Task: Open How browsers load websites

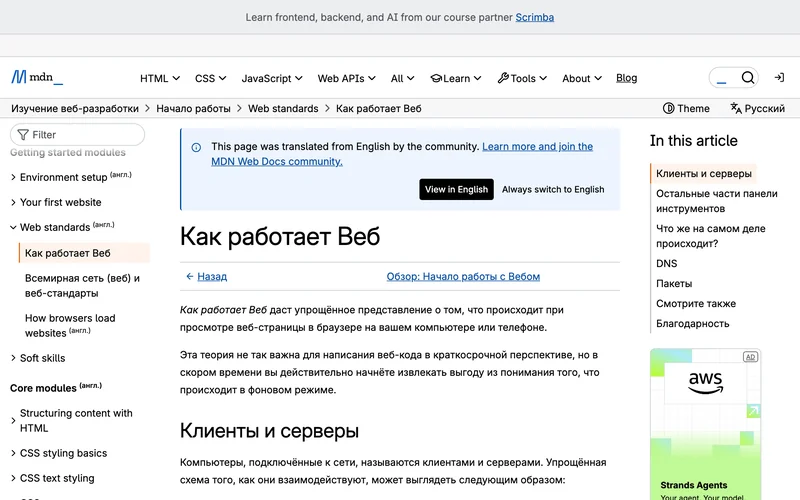Action: click(x=70, y=326)
